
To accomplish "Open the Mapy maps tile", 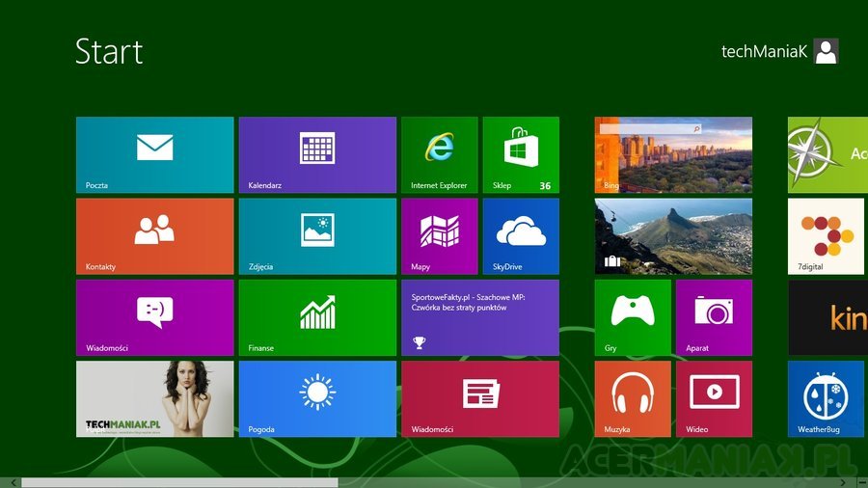I will (x=440, y=236).
